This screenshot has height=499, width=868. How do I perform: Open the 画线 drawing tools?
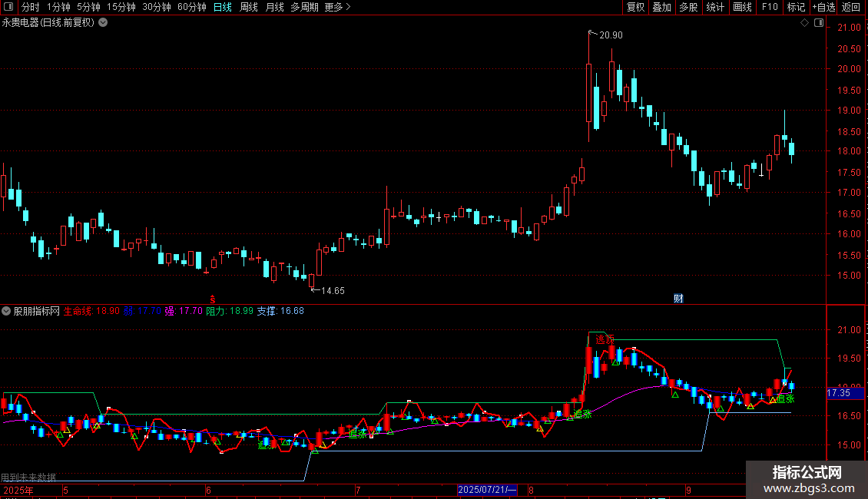coord(742,7)
